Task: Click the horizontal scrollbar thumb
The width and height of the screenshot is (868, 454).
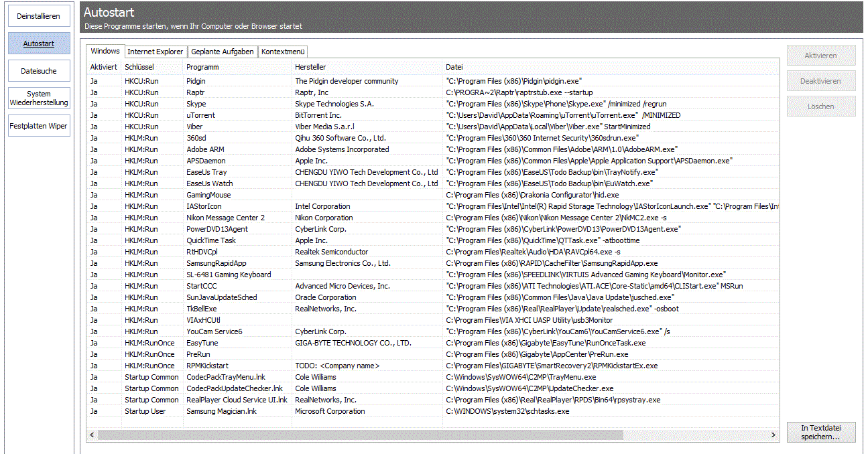Action: pos(361,435)
